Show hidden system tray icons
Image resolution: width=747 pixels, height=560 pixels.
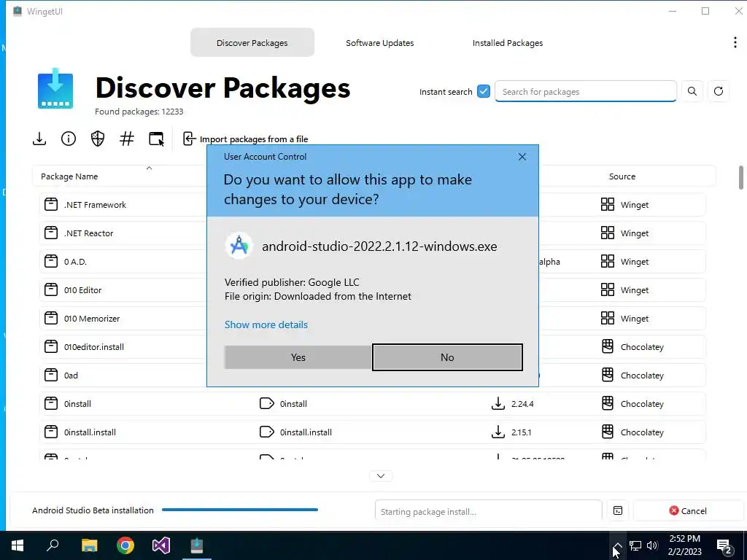(x=617, y=545)
